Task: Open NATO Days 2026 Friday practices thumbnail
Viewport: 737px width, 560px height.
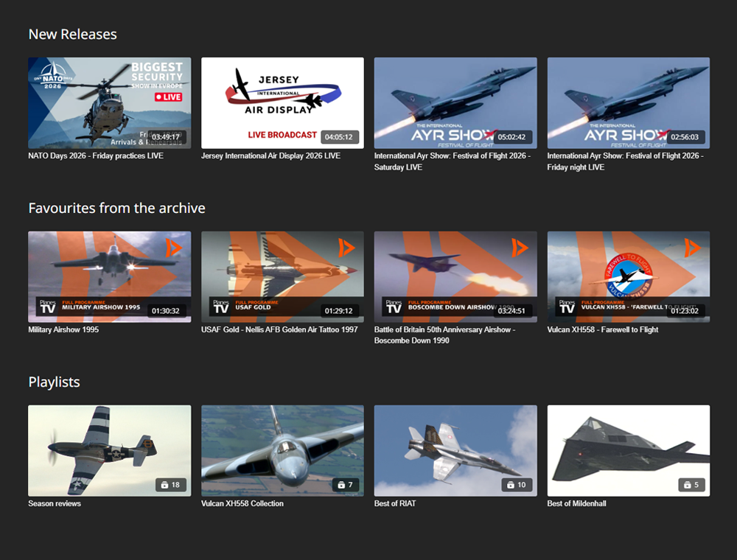Action: click(x=110, y=103)
